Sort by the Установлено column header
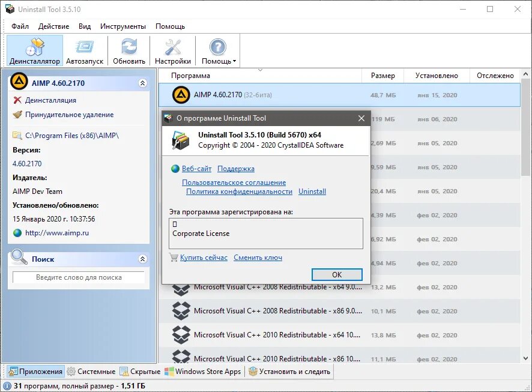This screenshot has width=532, height=392. [x=437, y=76]
